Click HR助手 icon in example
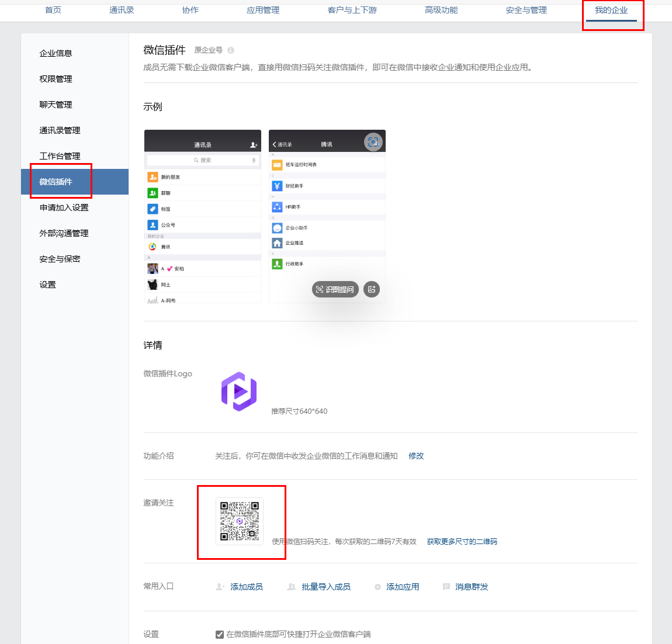This screenshot has height=644, width=672. tap(278, 207)
